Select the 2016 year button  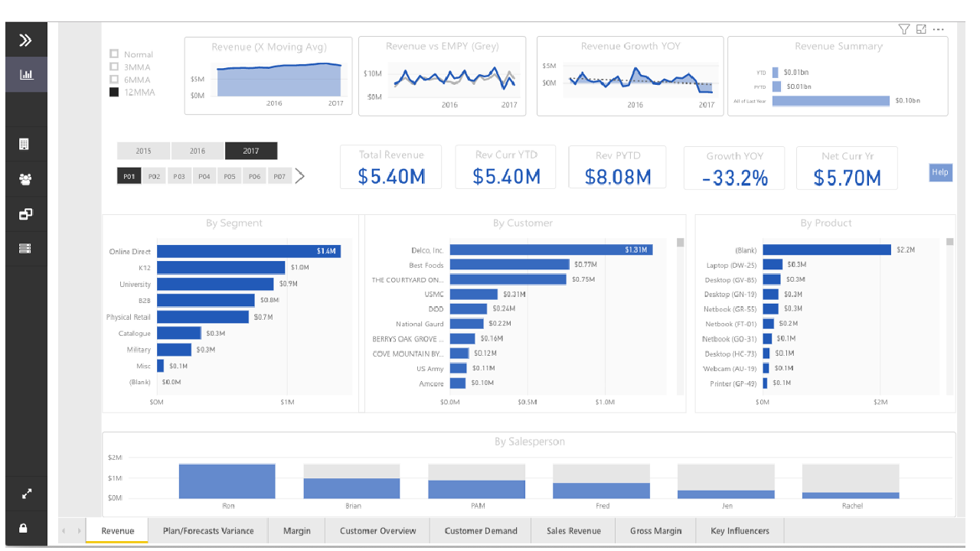[x=198, y=151]
